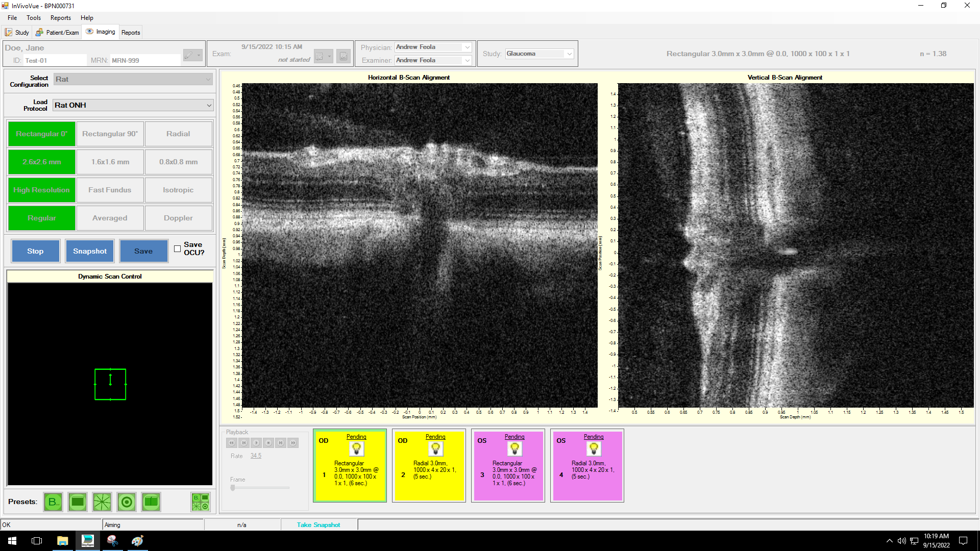Open the Tools menu
Image resolution: width=980 pixels, height=551 pixels.
pos(34,18)
